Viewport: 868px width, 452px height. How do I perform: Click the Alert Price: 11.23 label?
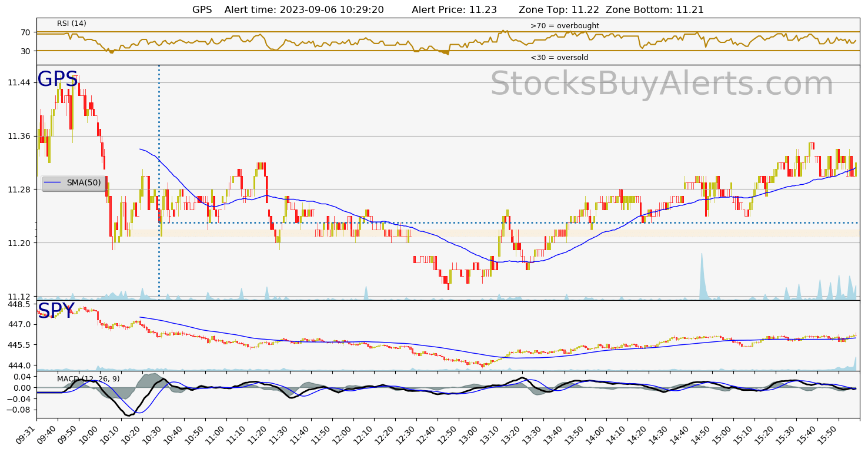pyautogui.click(x=454, y=10)
